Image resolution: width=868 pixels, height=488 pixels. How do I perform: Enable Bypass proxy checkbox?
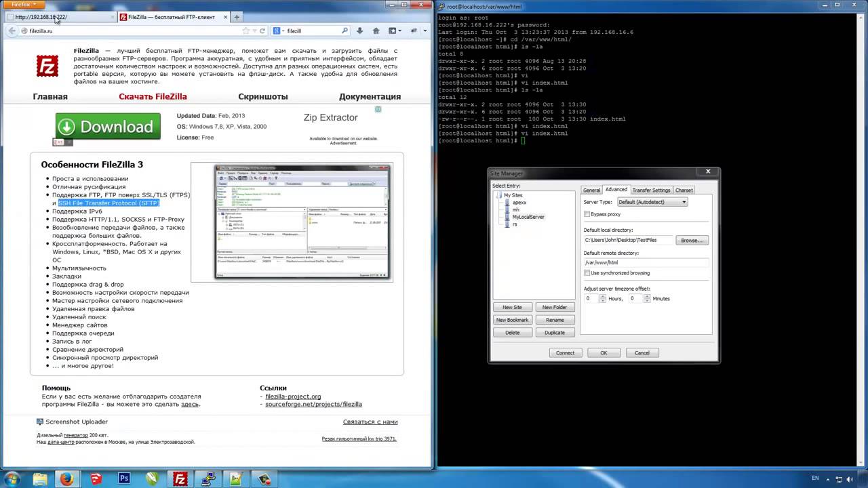click(x=587, y=214)
